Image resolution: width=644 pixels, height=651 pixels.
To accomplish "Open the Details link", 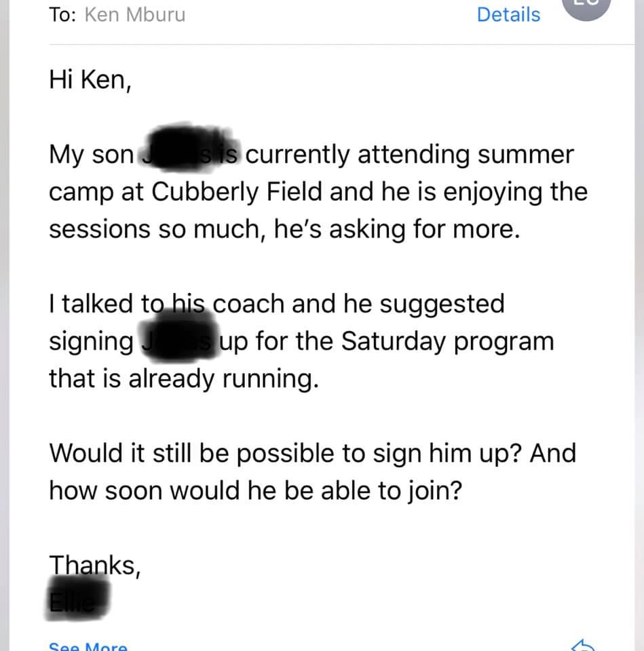I will pyautogui.click(x=508, y=15).
